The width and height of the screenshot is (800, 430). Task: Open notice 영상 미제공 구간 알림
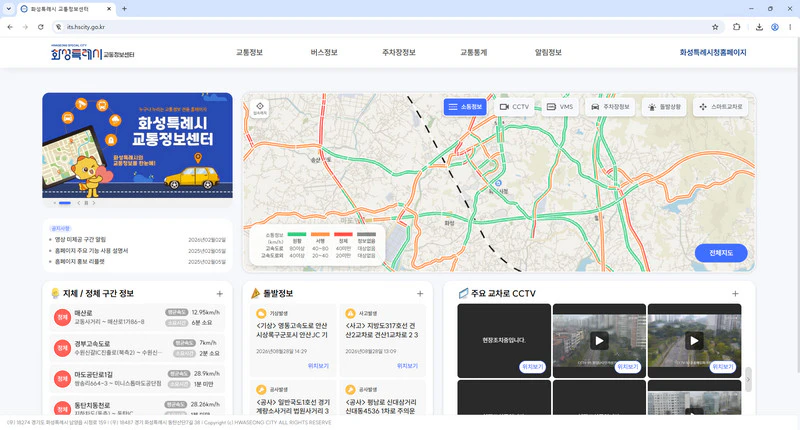point(81,239)
